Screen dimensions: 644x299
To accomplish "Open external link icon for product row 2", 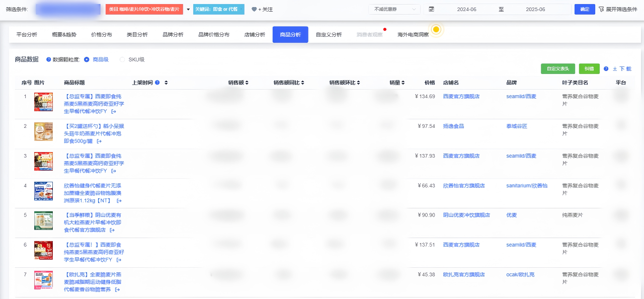I will click(x=99, y=141).
